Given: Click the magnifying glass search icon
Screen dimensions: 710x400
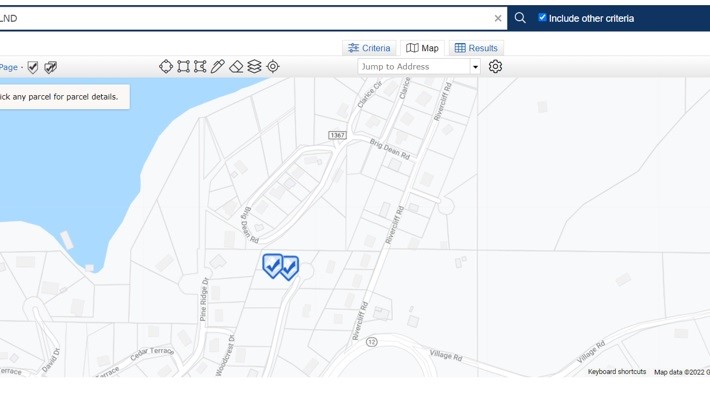Looking at the screenshot, I should (520, 18).
